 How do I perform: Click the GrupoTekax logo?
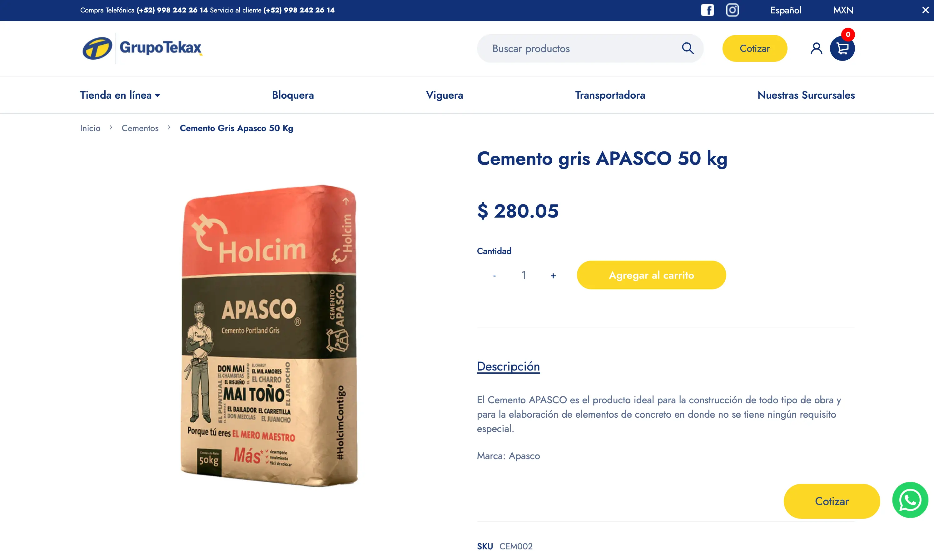[x=142, y=48]
